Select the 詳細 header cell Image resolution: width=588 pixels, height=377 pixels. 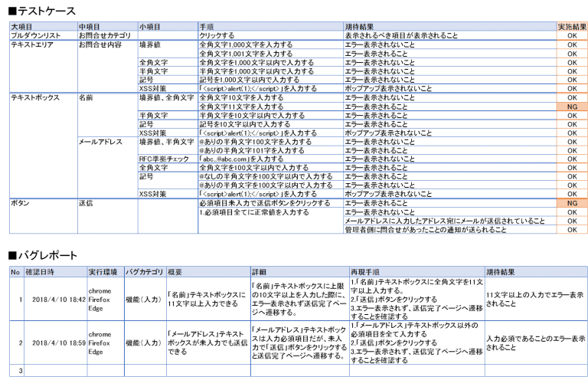coord(300,272)
